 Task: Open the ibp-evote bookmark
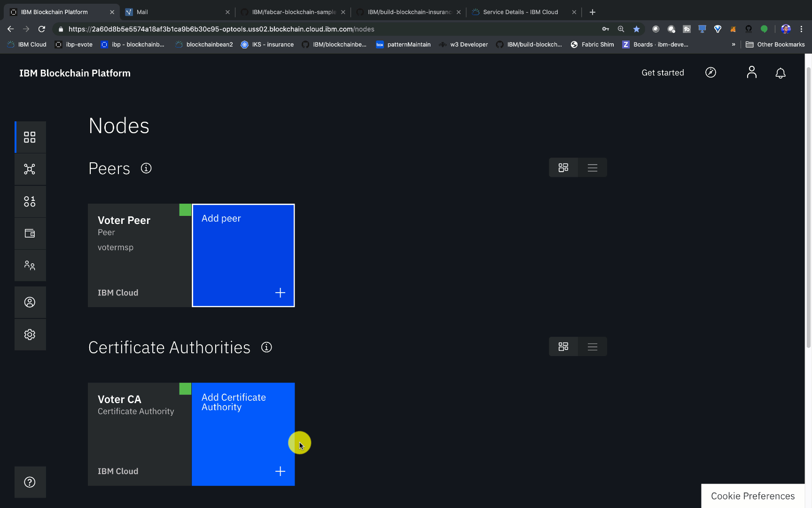point(74,45)
